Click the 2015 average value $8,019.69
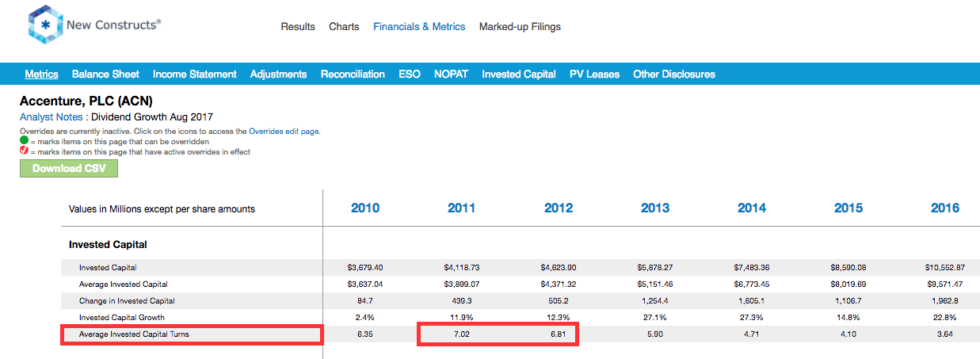980x359 pixels. click(x=848, y=285)
